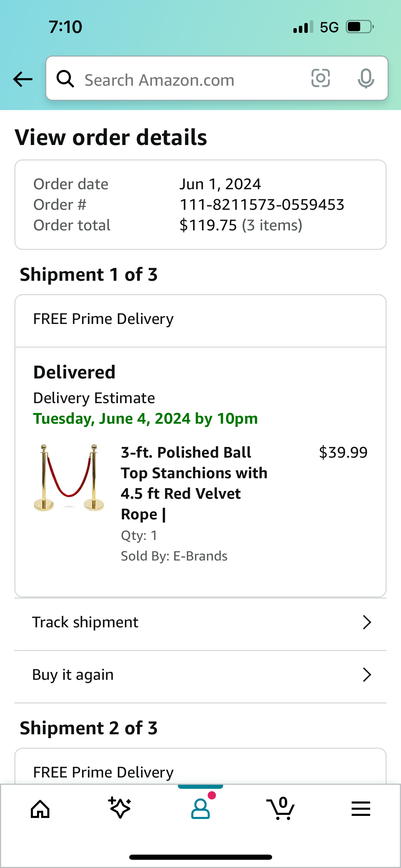Open the camera lens scan icon
This screenshot has height=868, width=401.
[x=320, y=78]
